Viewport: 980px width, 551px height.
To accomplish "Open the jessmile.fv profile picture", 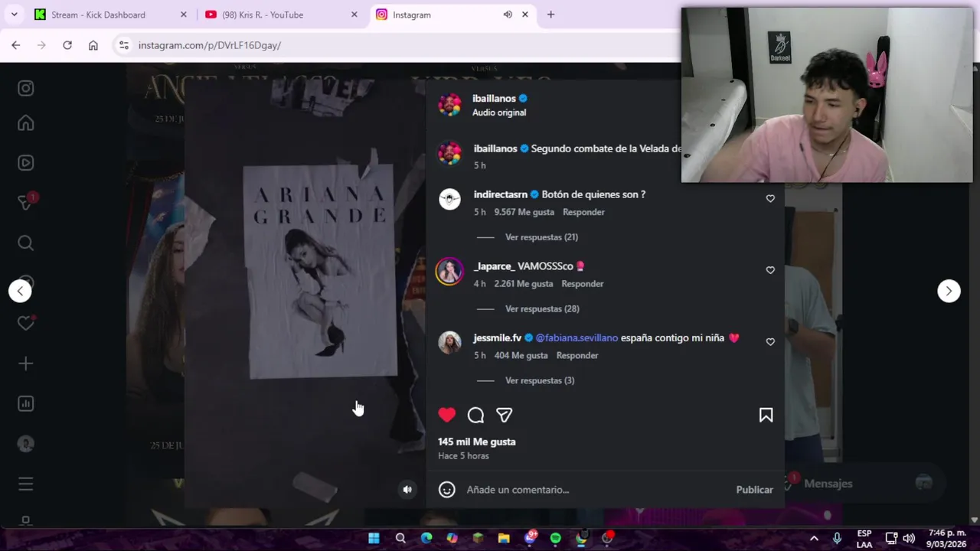I will click(x=449, y=342).
